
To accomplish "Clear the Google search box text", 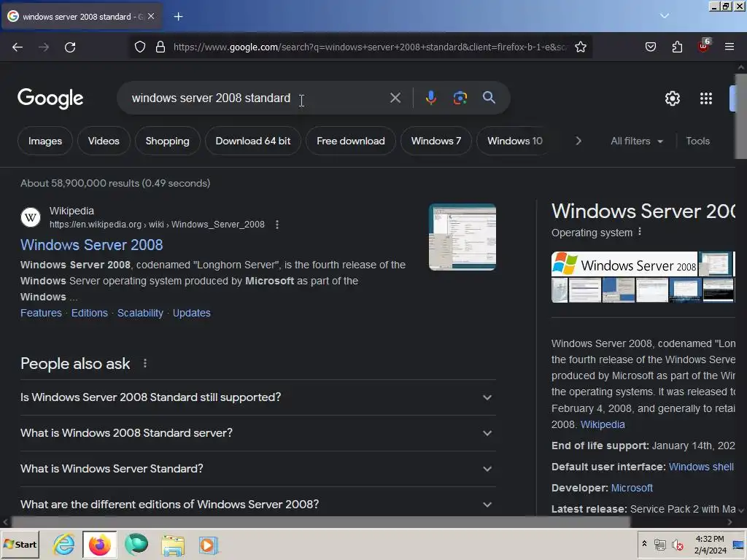I will click(395, 98).
